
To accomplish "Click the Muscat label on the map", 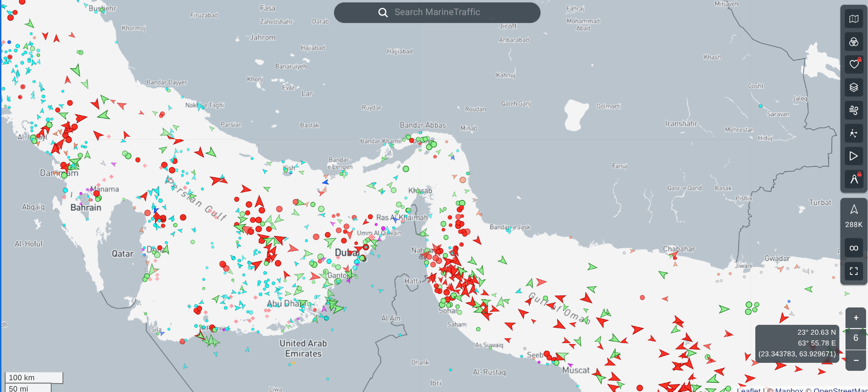I will 576,370.
